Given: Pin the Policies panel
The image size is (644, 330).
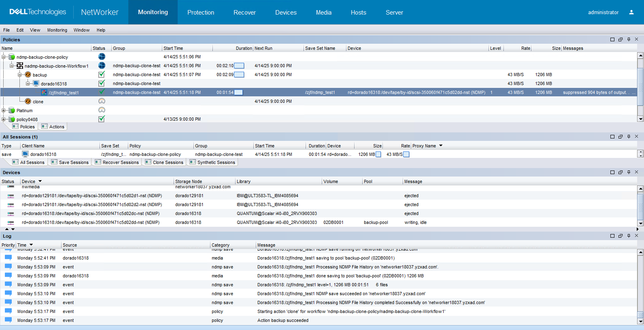Looking at the screenshot, I should 629,39.
